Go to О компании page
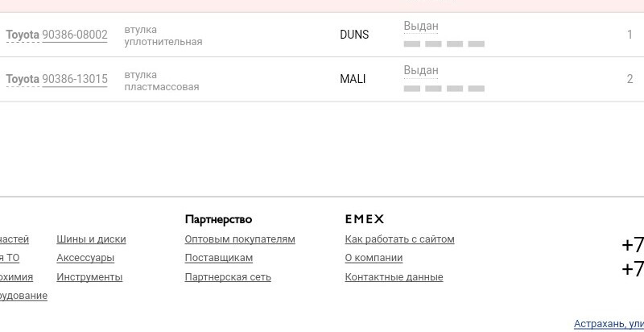The width and height of the screenshot is (644, 332). click(x=374, y=258)
